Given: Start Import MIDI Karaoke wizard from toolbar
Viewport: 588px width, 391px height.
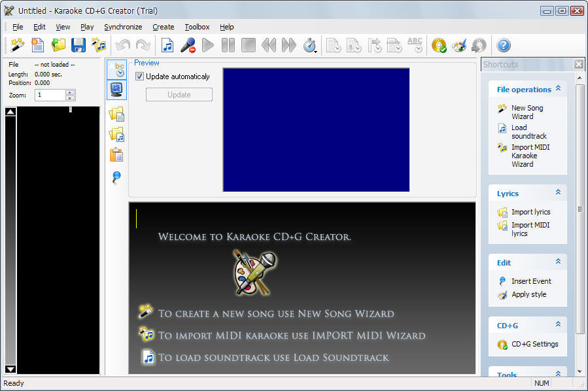Looking at the screenshot, I should [99, 45].
